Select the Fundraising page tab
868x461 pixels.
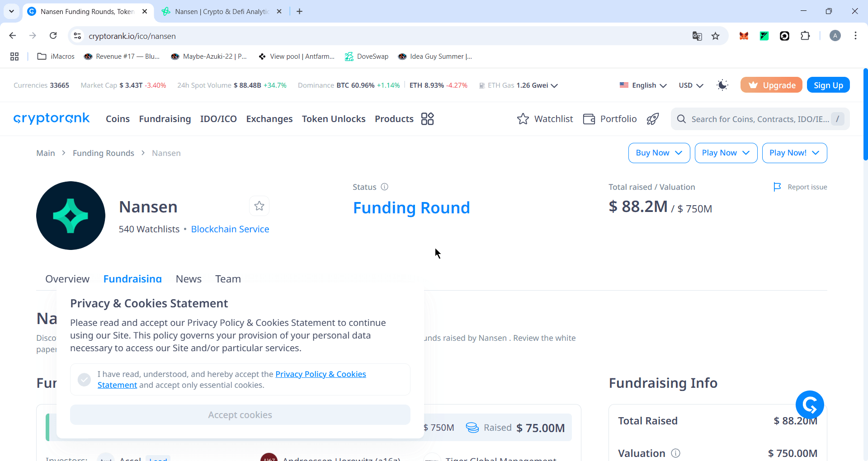click(x=132, y=279)
